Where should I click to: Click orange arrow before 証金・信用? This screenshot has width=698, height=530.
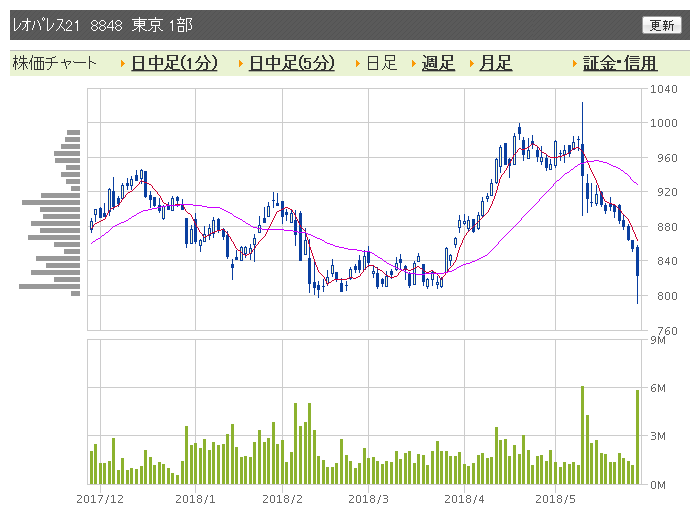(x=575, y=64)
